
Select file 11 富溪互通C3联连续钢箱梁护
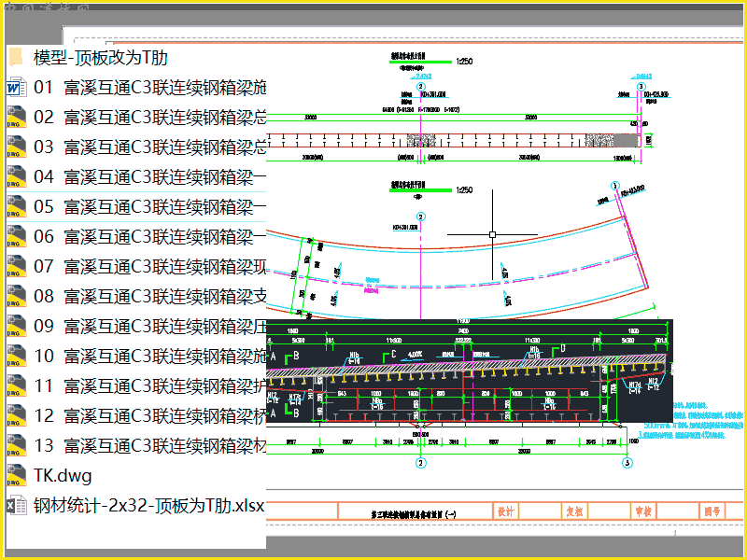tap(136, 386)
